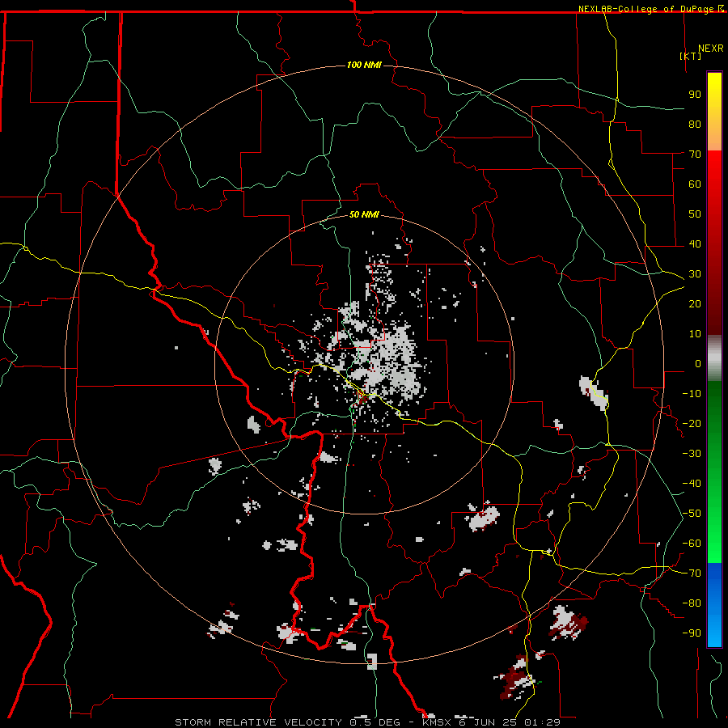728x728 pixels.
Task: Select the -20 value on the velocity scale
Action: coord(692,424)
